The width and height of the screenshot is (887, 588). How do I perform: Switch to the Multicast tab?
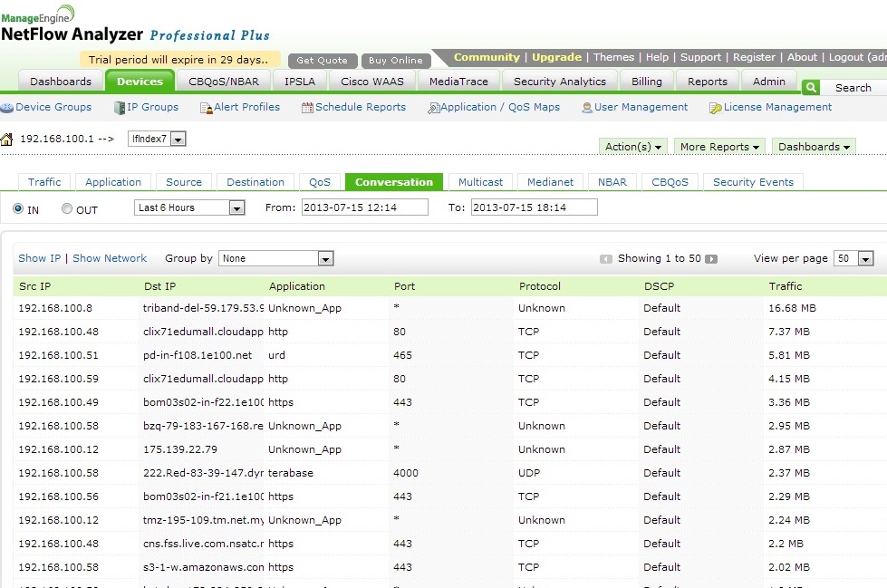[x=480, y=181]
